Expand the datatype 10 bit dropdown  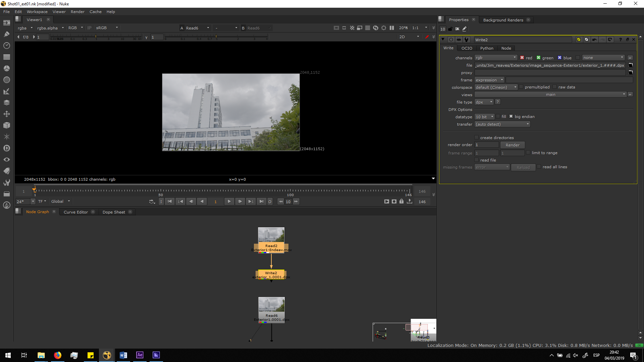click(484, 117)
